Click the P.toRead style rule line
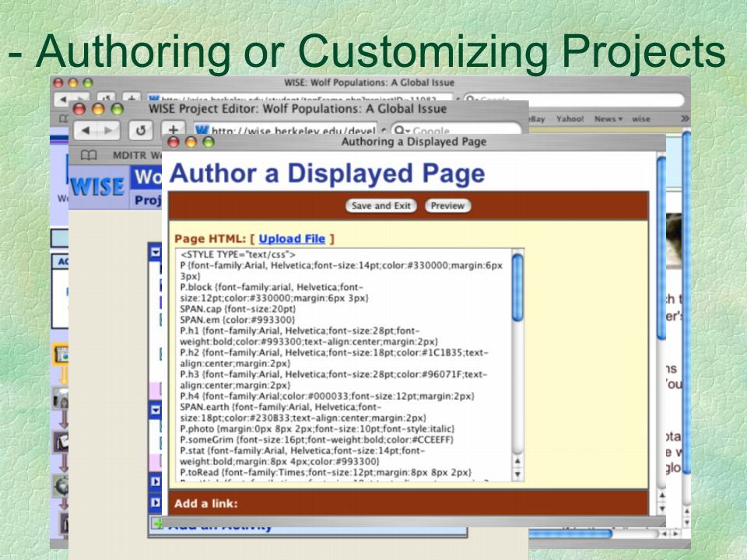The image size is (747, 560). (326, 472)
